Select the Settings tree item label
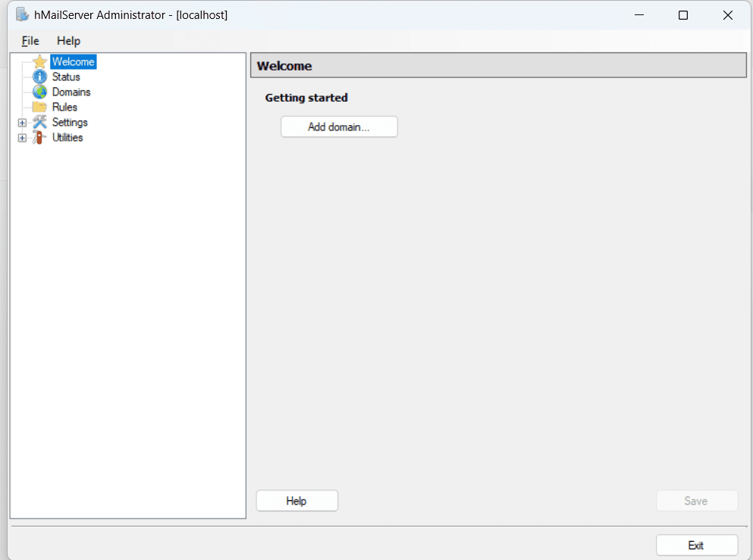753x560 pixels. click(70, 122)
